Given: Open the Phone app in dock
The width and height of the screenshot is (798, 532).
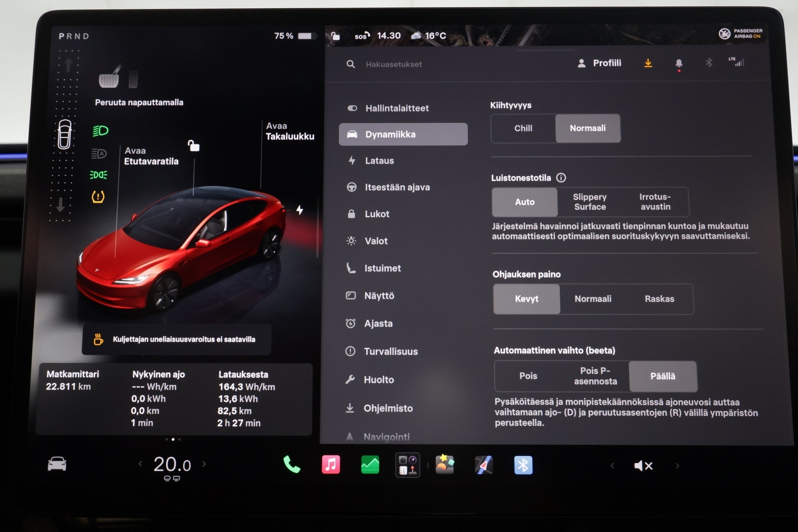Looking at the screenshot, I should [x=292, y=465].
